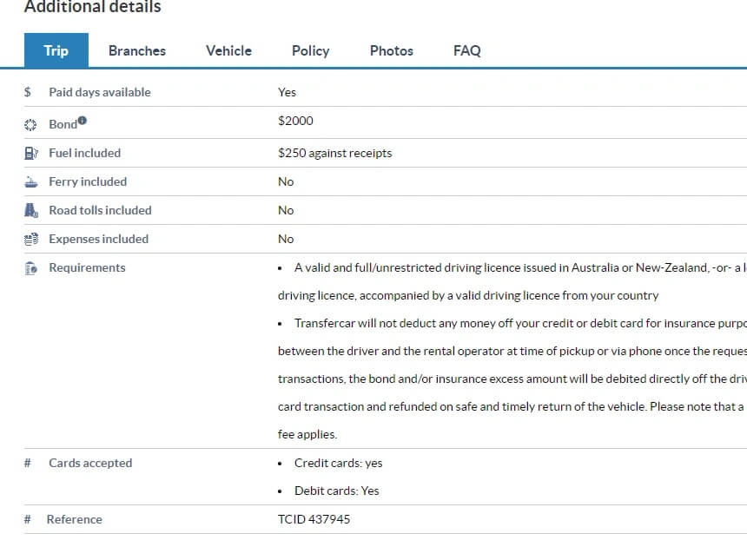Click '$250 against receipts' value

point(335,153)
